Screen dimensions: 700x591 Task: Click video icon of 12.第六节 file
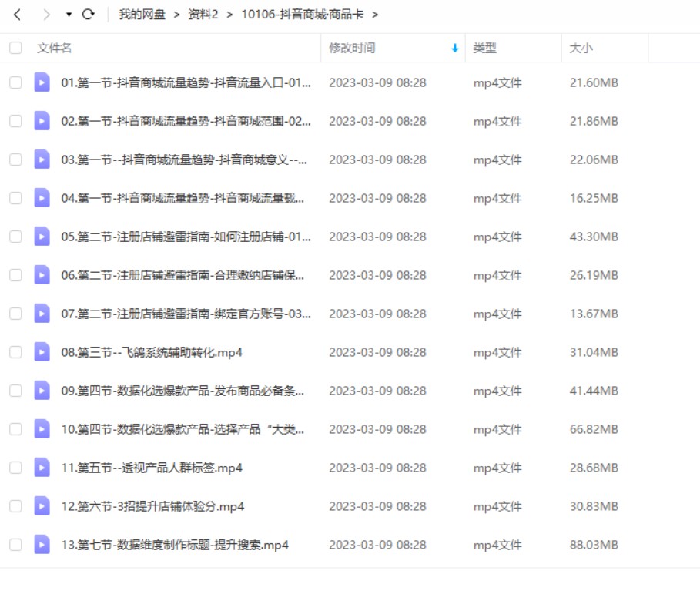(42, 505)
